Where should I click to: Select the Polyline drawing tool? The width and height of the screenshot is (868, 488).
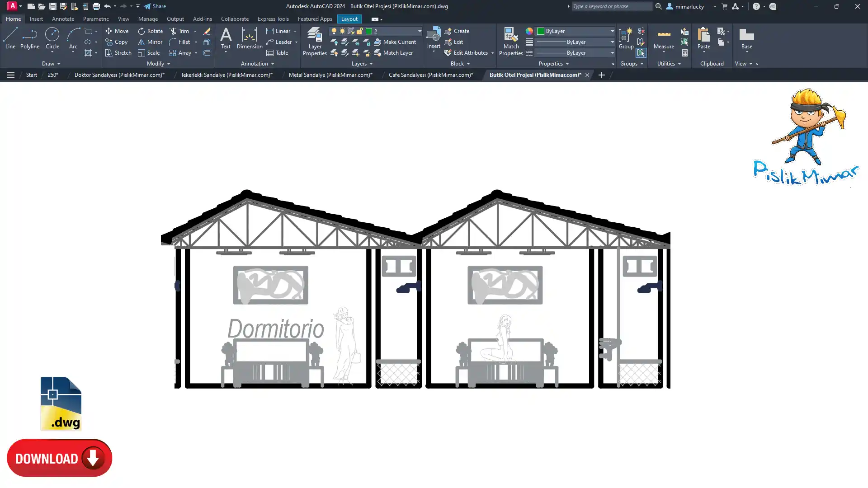point(29,38)
